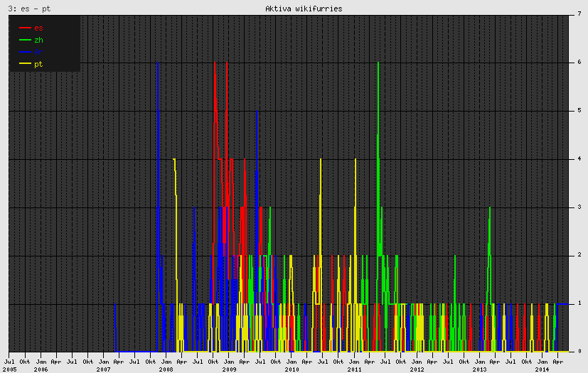Image resolution: width=588 pixels, height=373 pixels.
Task: Click the chart title 'Aktiva wikifurries'
Action: pos(304,9)
